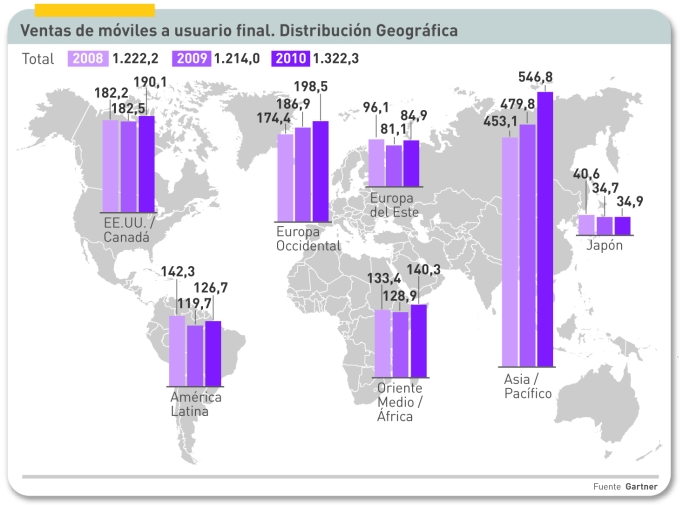Click the value 81,1 for Europa del Este
The height and width of the screenshot is (505, 680).
click(393, 129)
